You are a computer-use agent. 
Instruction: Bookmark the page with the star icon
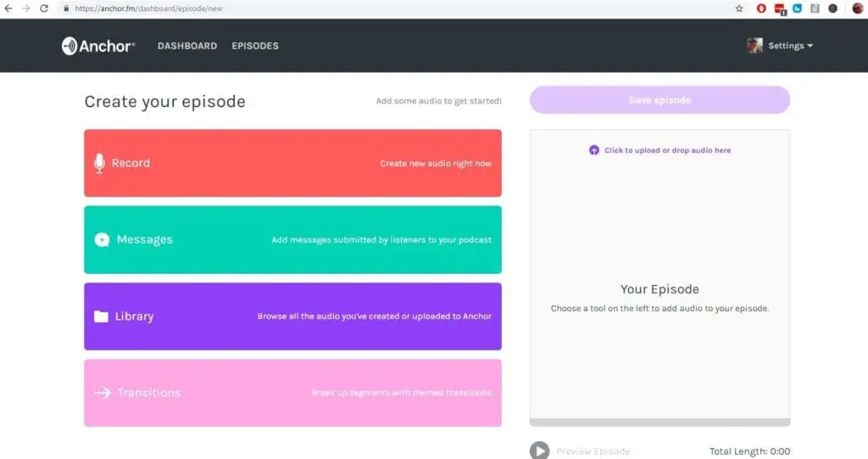(739, 8)
